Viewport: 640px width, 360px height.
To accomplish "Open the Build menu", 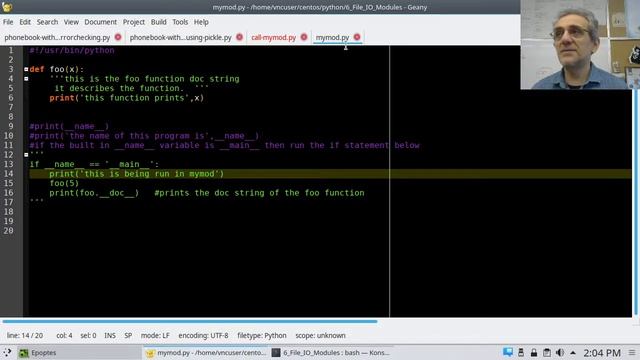I will (x=158, y=22).
